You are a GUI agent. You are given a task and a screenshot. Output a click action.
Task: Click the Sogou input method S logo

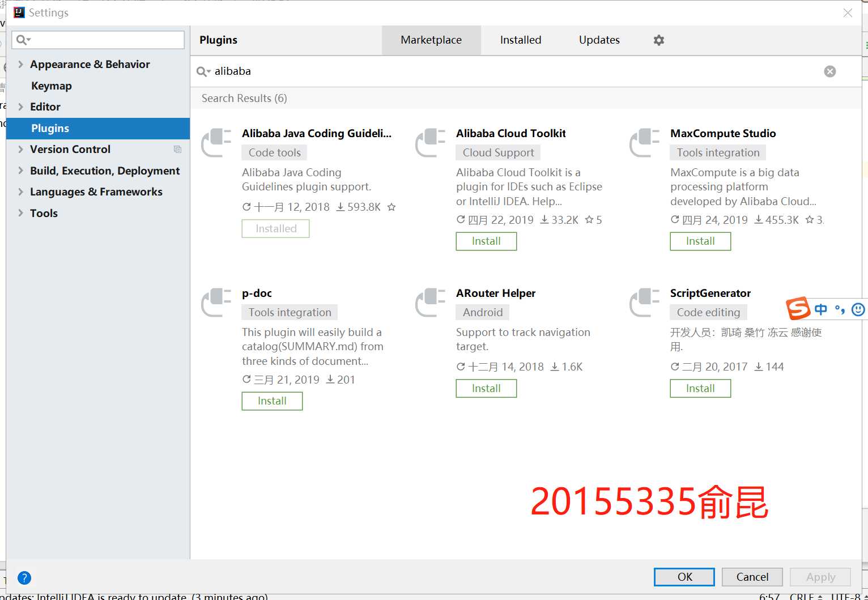pos(798,309)
